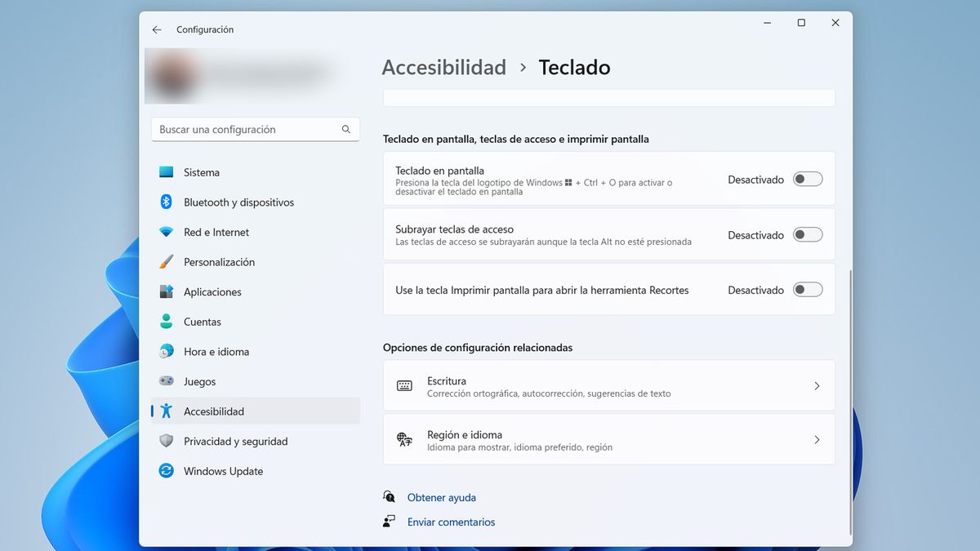Activate Subrayar teclas de acceso
980x551 pixels.
[807, 234]
